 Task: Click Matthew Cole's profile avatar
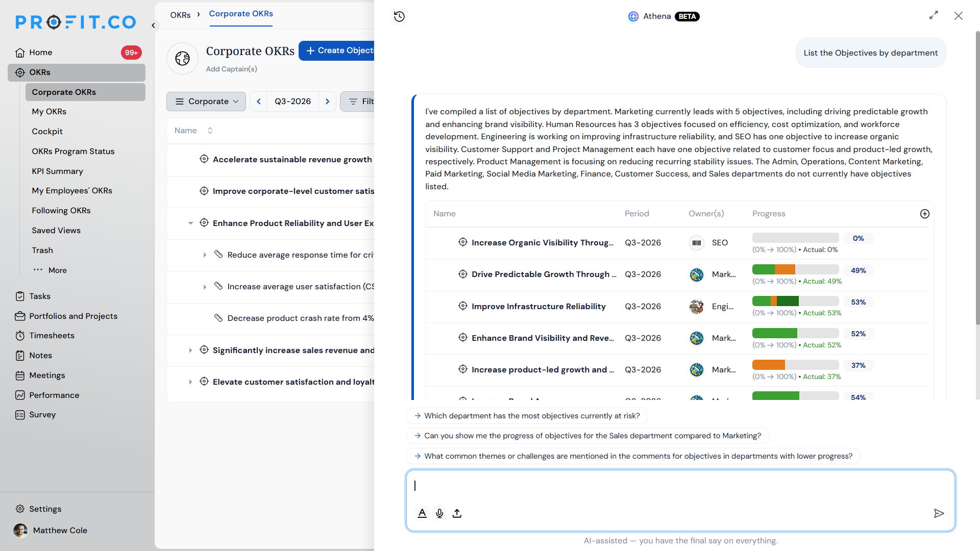20,531
